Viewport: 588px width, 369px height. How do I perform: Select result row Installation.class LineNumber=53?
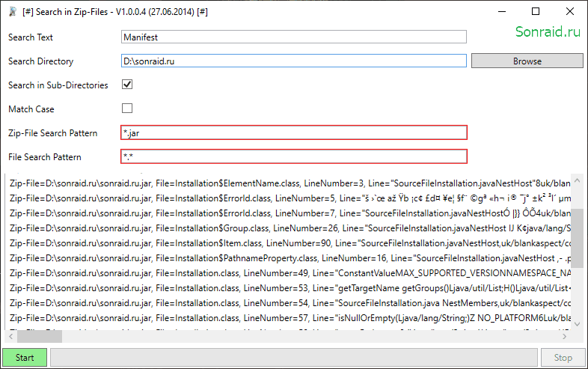288,288
